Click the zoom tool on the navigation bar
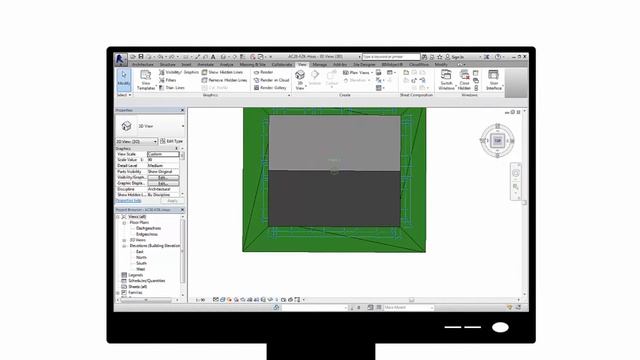The height and width of the screenshot is (360, 640). pos(516,187)
